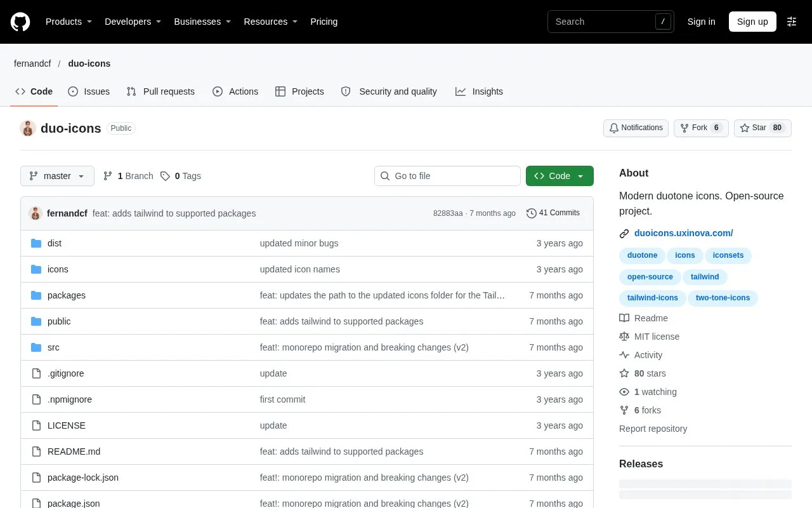Open the LICENSE file

[x=67, y=425]
